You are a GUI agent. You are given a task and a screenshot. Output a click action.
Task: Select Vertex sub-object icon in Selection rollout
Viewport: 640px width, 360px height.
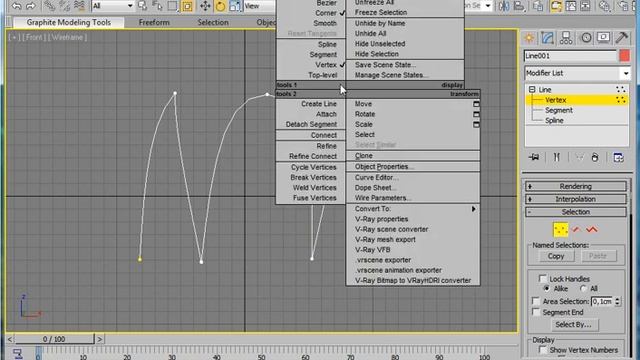pos(560,230)
